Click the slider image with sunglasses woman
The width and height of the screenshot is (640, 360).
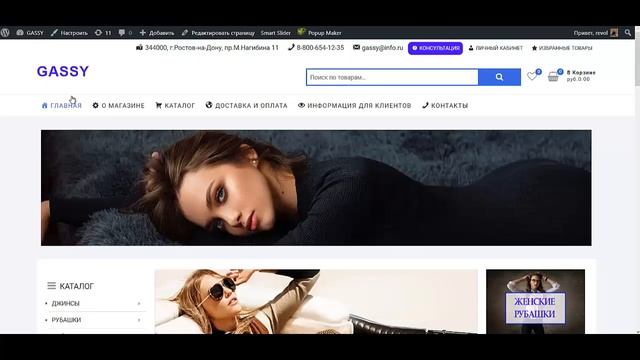[x=316, y=302]
